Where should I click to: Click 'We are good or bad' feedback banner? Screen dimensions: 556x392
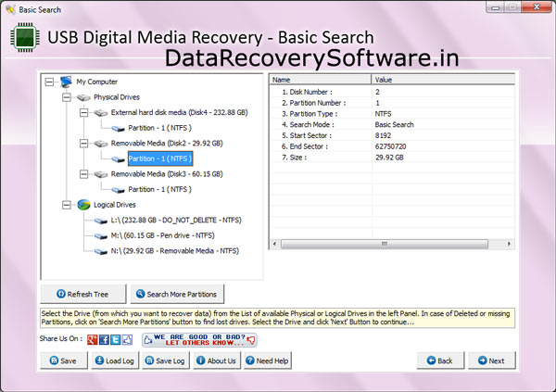tap(199, 340)
